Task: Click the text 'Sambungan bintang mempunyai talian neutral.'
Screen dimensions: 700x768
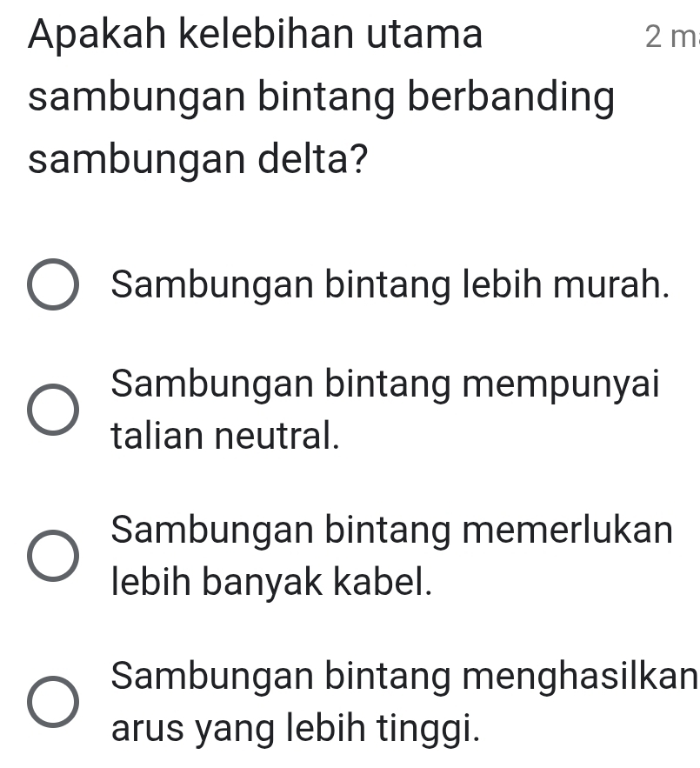Action: click(386, 407)
